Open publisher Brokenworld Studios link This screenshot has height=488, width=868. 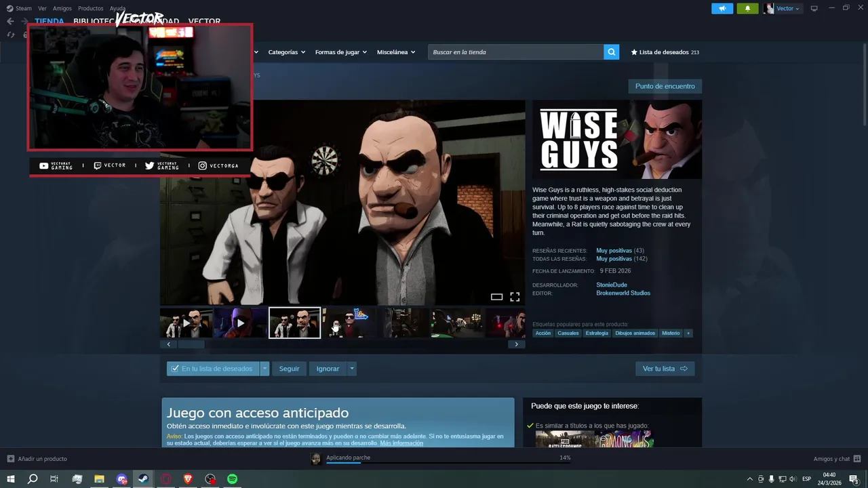[623, 293]
